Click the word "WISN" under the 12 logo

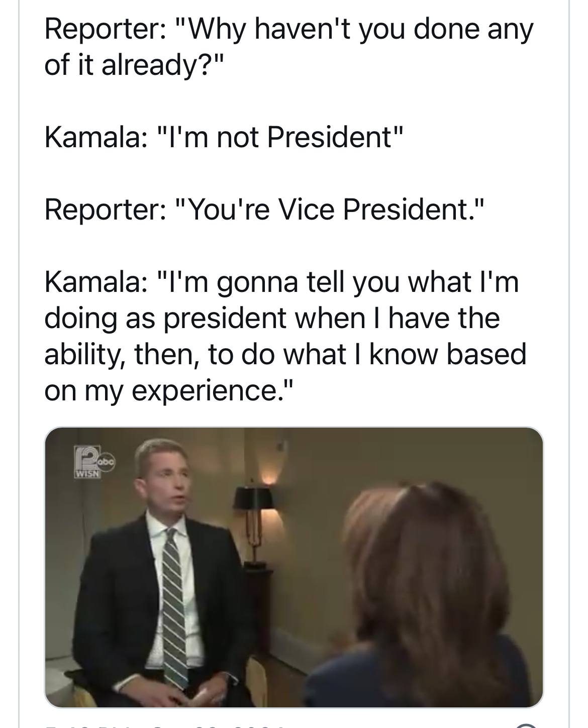pos(87,474)
